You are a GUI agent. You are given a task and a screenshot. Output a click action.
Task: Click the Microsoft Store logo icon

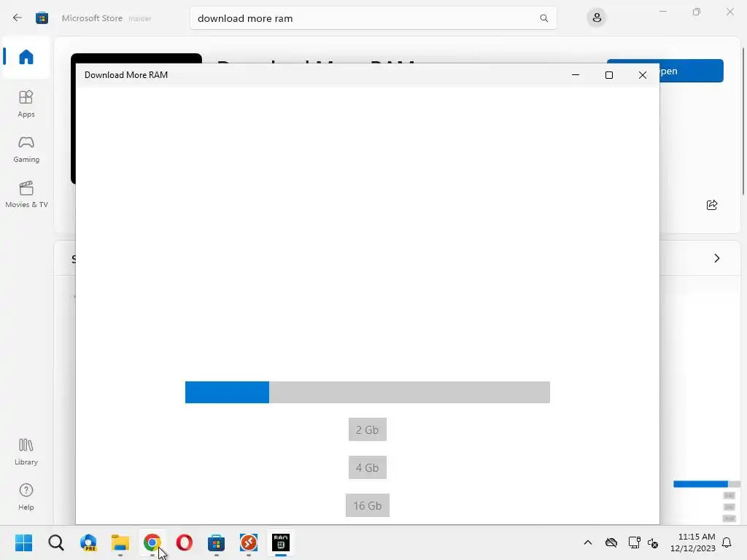42,18
